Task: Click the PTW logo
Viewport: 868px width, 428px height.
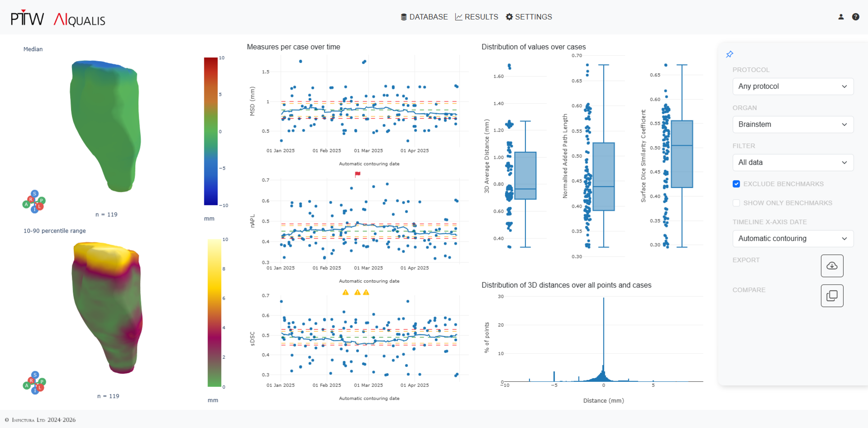Action: point(27,18)
